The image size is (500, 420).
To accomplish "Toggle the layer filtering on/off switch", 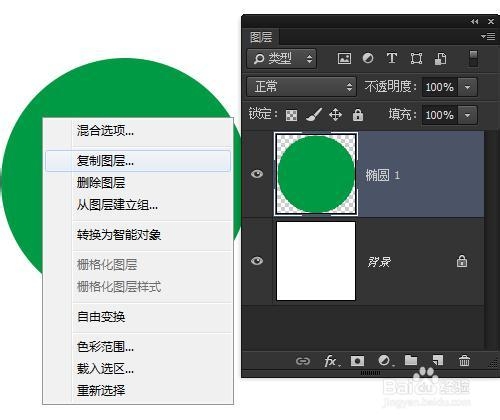I will (473, 58).
